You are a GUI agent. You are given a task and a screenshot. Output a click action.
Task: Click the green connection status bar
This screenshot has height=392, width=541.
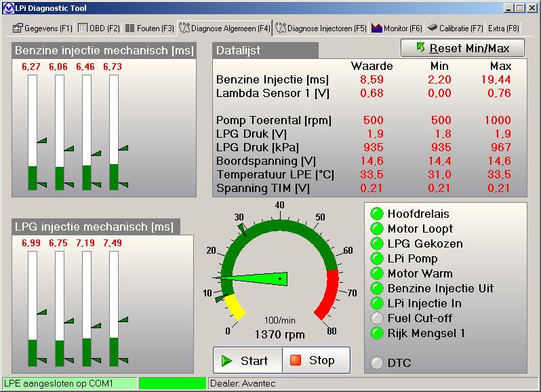tap(172, 383)
